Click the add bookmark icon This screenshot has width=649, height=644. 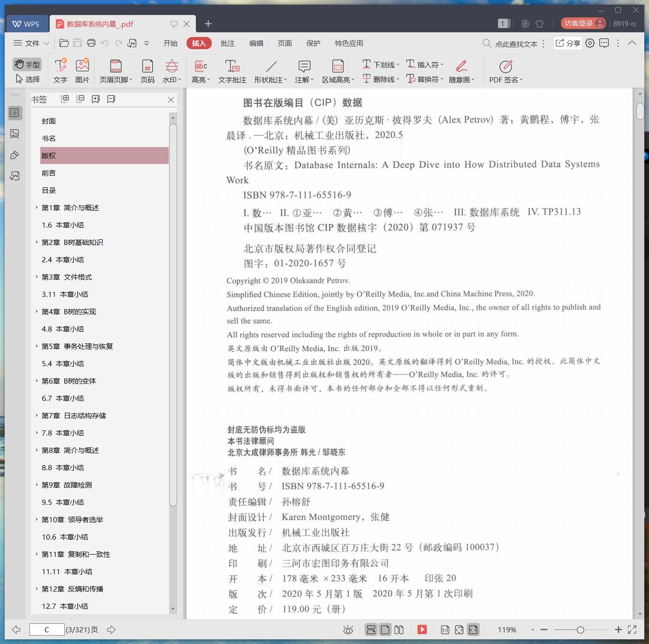click(96, 99)
